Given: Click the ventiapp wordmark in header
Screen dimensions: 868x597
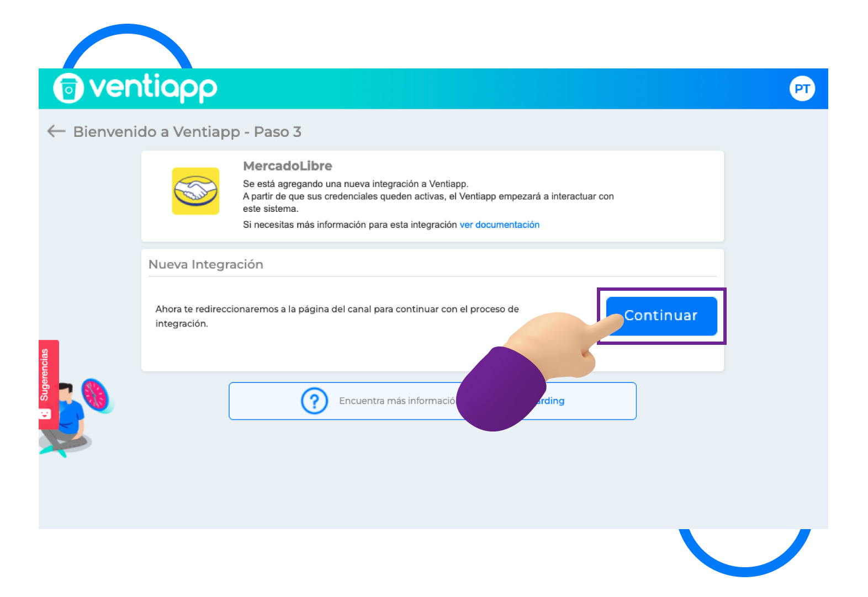Looking at the screenshot, I should coord(154,88).
